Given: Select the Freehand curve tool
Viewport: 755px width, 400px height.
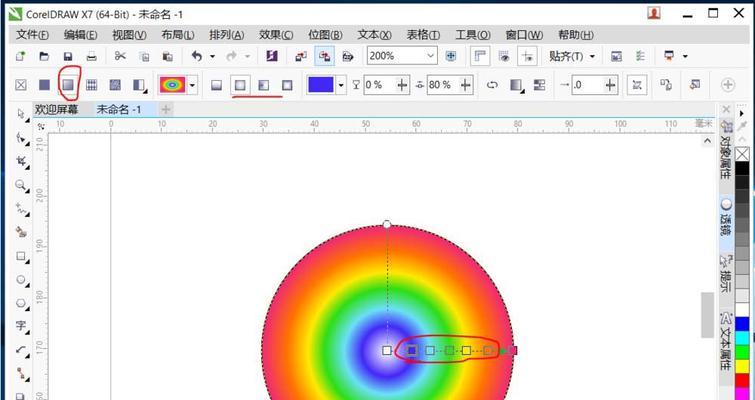Looking at the screenshot, I should (22, 208).
